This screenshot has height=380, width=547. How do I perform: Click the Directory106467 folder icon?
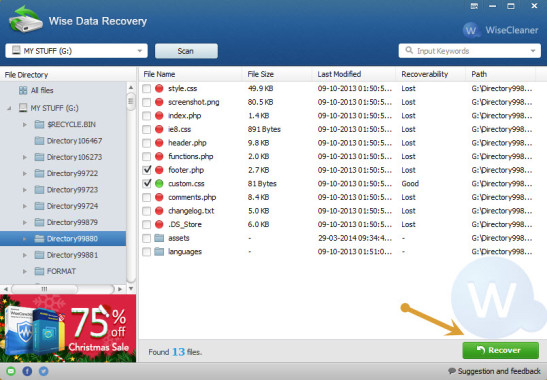pyautogui.click(x=39, y=141)
